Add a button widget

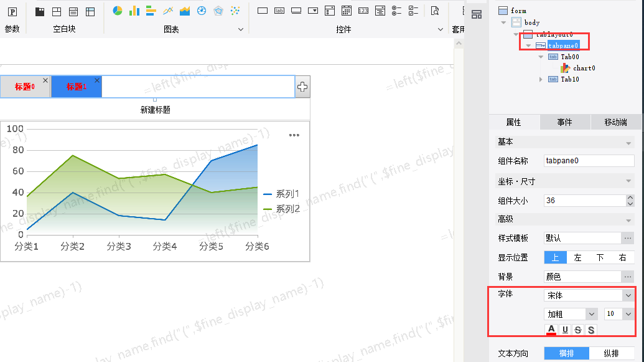point(296,11)
